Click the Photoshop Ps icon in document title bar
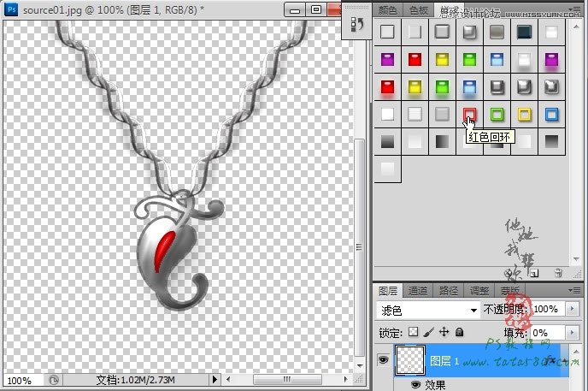Image resolution: width=588 pixels, height=391 pixels. click(11, 9)
